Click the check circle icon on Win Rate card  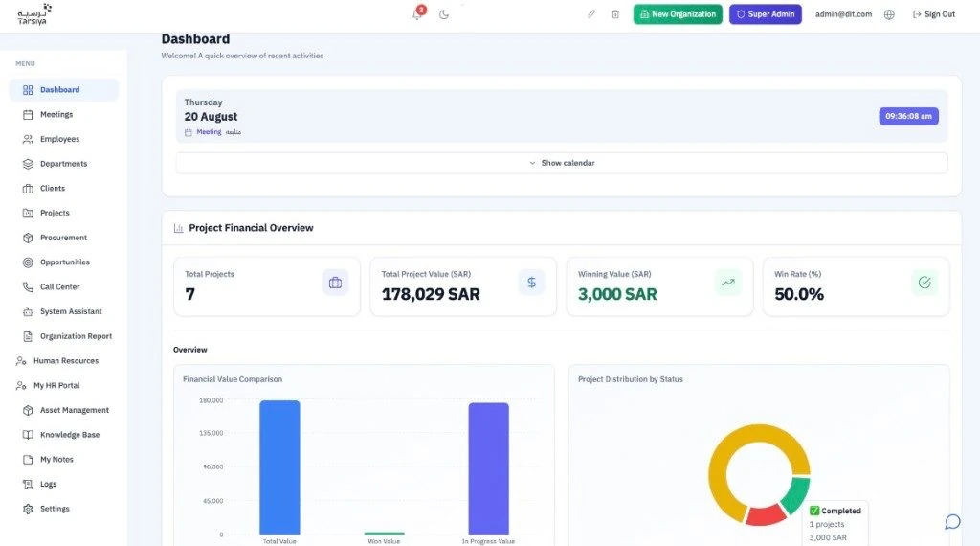coord(924,283)
